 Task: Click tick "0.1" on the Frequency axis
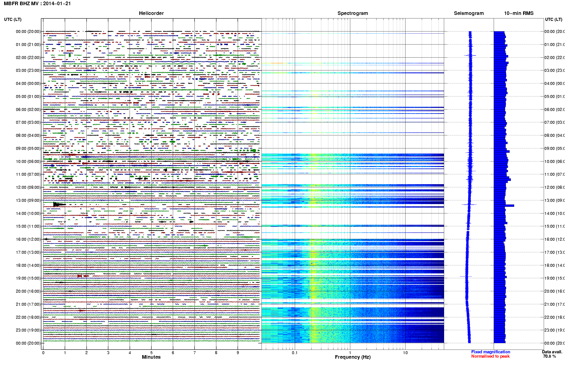click(x=295, y=353)
